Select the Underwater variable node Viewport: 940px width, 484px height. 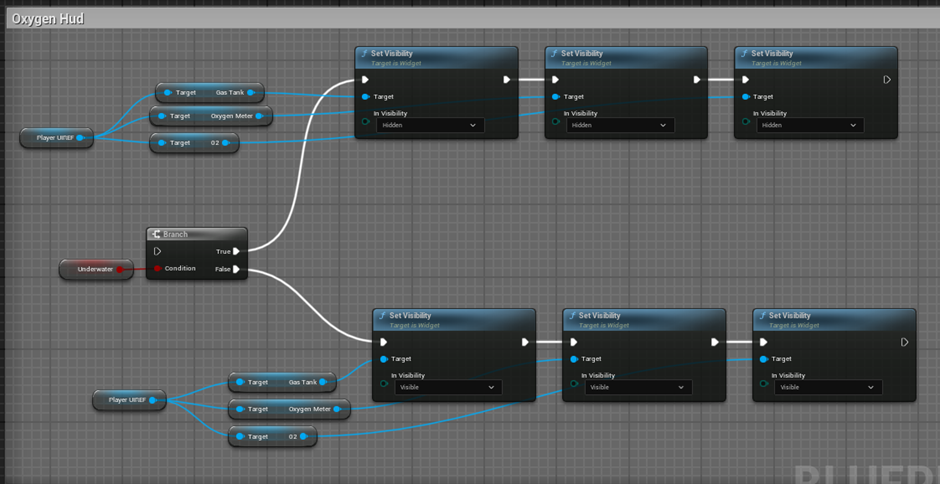93,269
